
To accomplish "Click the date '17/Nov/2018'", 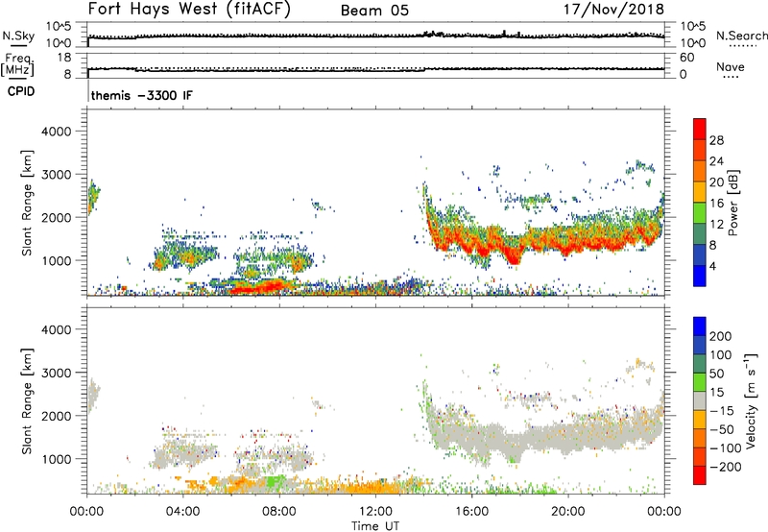I will point(613,9).
